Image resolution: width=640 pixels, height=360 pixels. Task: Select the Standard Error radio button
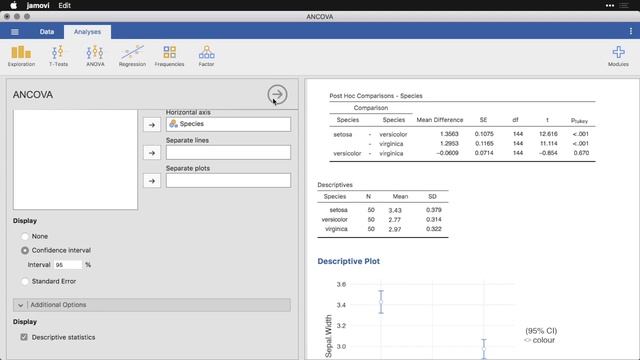click(25, 281)
